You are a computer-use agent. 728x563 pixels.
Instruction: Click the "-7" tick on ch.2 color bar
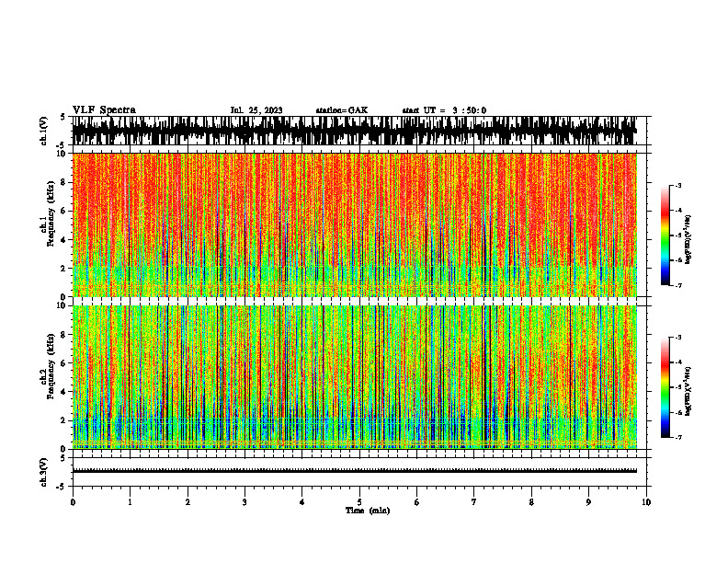pyautogui.click(x=678, y=437)
